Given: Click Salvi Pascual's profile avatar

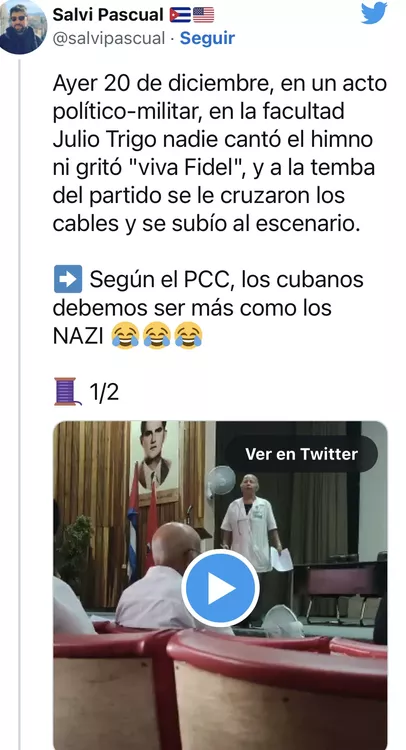Looking at the screenshot, I should (22, 27).
